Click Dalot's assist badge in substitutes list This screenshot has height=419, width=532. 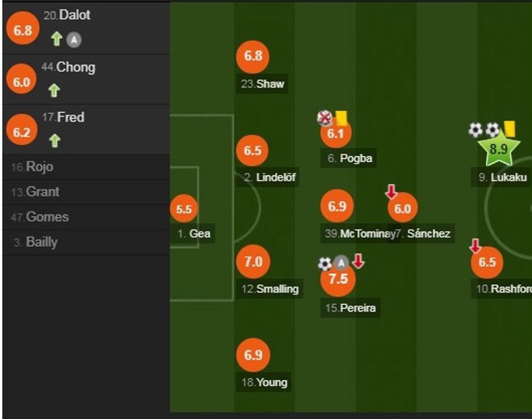click(x=74, y=39)
